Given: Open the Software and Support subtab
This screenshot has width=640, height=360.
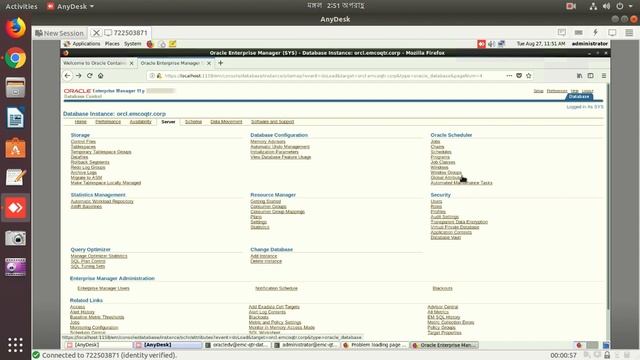Looking at the screenshot, I should [272, 122].
